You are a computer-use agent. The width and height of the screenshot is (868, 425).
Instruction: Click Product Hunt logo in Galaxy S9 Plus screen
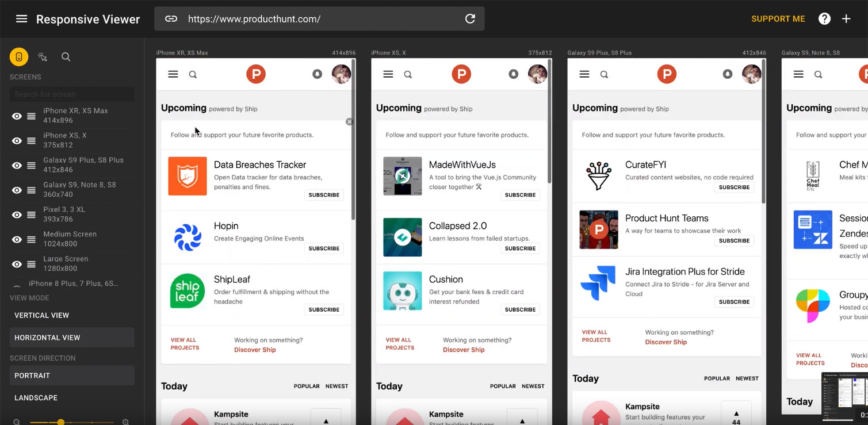(667, 74)
